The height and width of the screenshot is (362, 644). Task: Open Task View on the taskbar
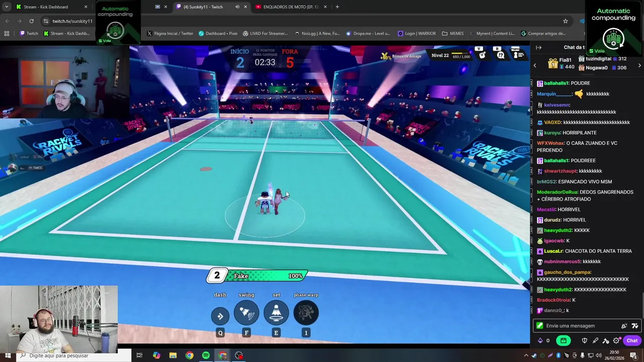[139, 355]
